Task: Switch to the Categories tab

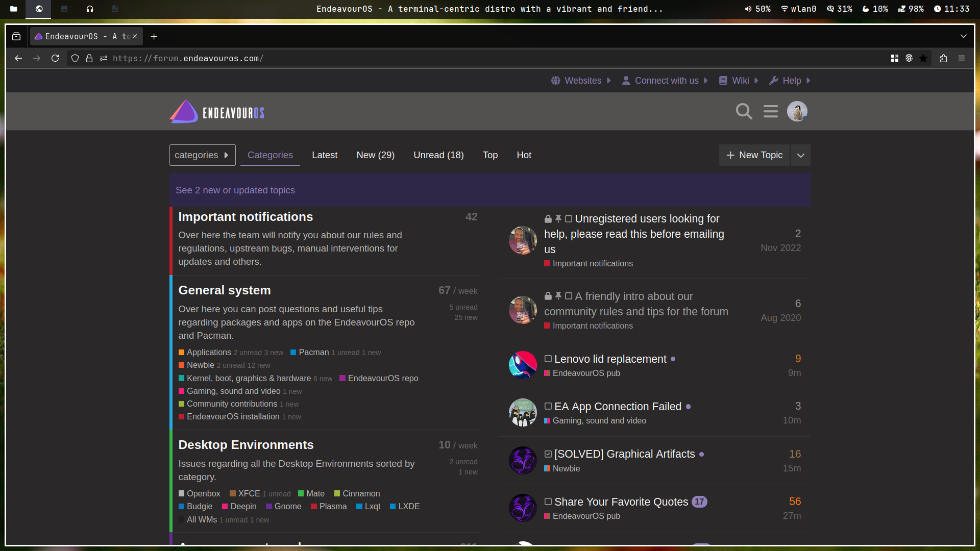Action: tap(270, 155)
